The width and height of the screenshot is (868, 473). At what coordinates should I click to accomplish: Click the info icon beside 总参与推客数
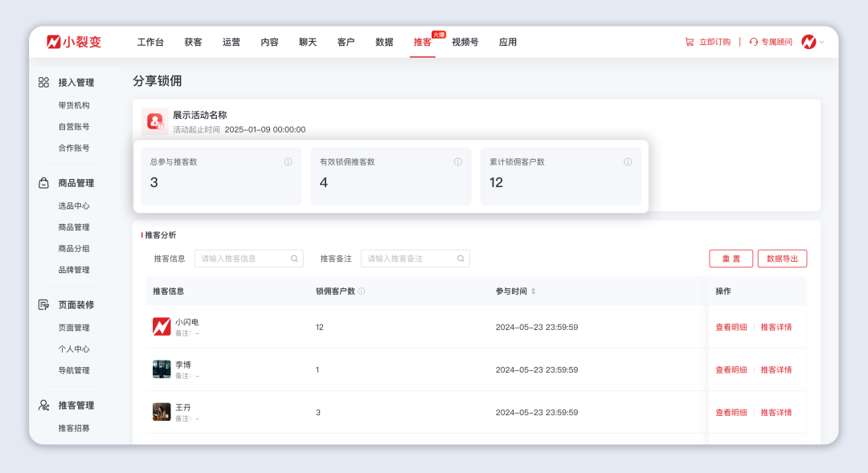tap(288, 162)
